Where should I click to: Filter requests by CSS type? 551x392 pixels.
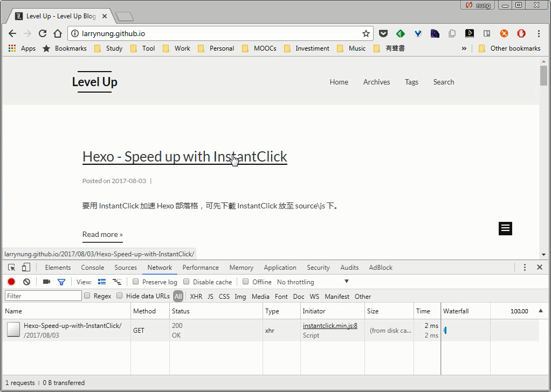[x=224, y=297]
